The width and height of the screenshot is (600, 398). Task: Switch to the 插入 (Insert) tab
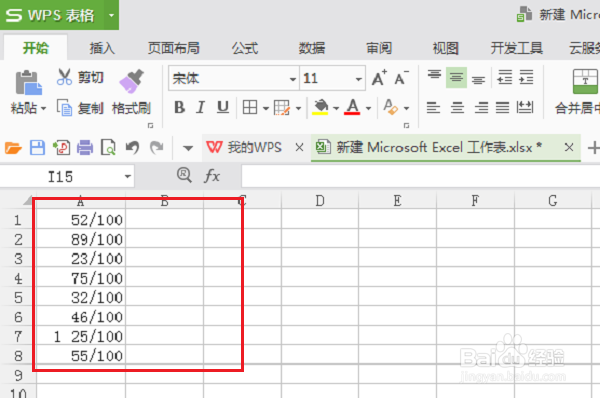102,48
